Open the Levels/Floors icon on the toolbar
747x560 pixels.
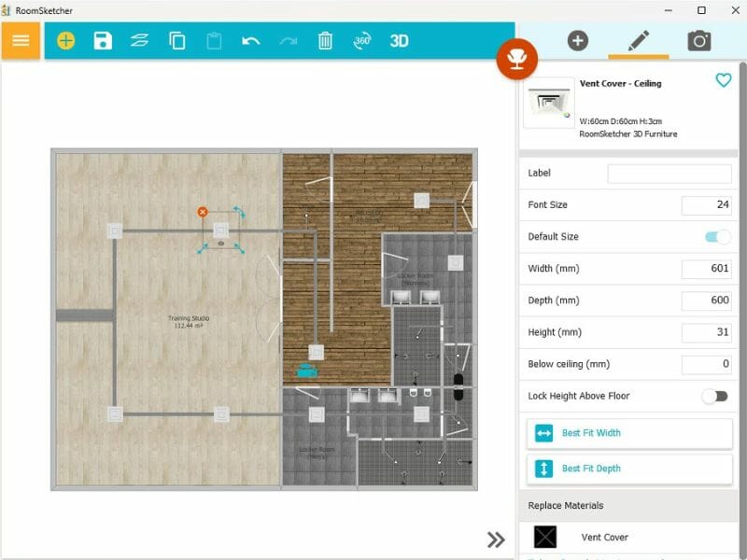pos(140,40)
